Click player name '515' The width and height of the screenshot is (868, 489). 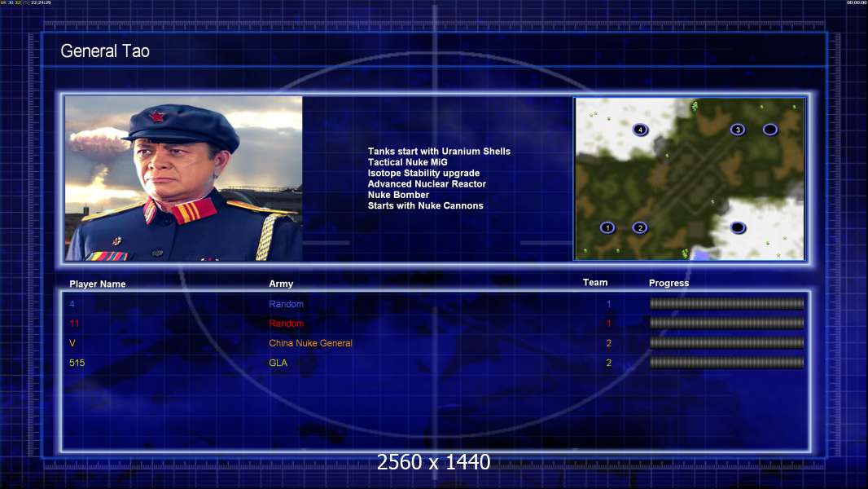tap(77, 363)
